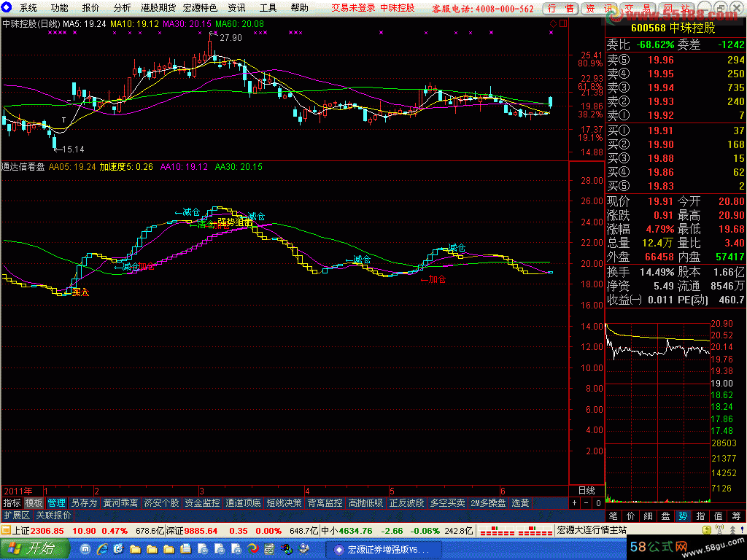Click the green calculator-like icon in taskbar
The height and width of the screenshot is (560, 747).
pos(269,549)
